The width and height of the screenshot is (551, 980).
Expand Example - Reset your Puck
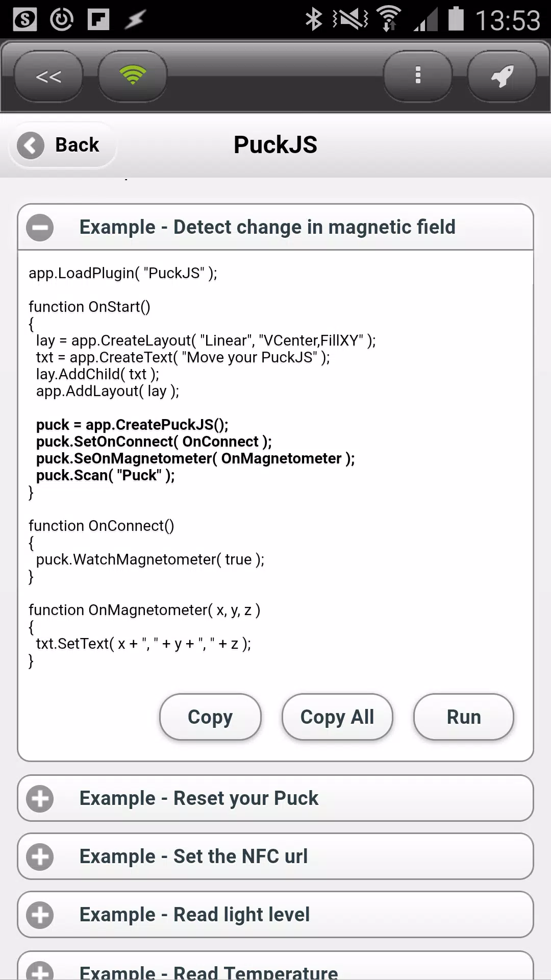pos(275,798)
